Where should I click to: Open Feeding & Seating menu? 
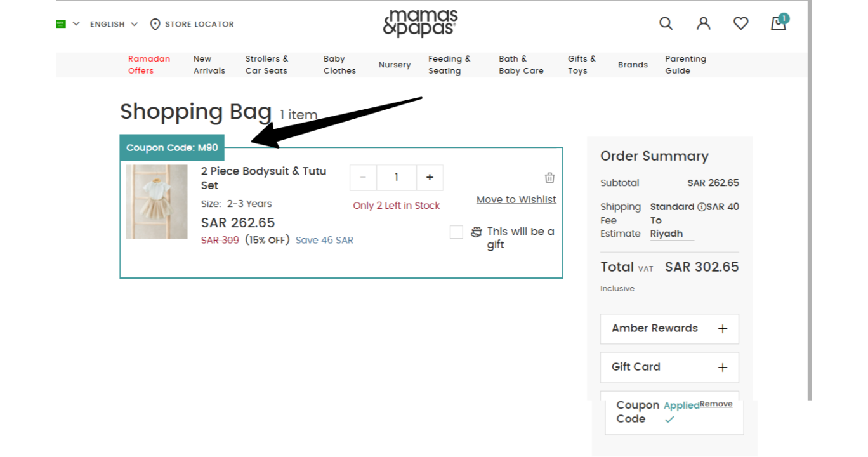(449, 65)
